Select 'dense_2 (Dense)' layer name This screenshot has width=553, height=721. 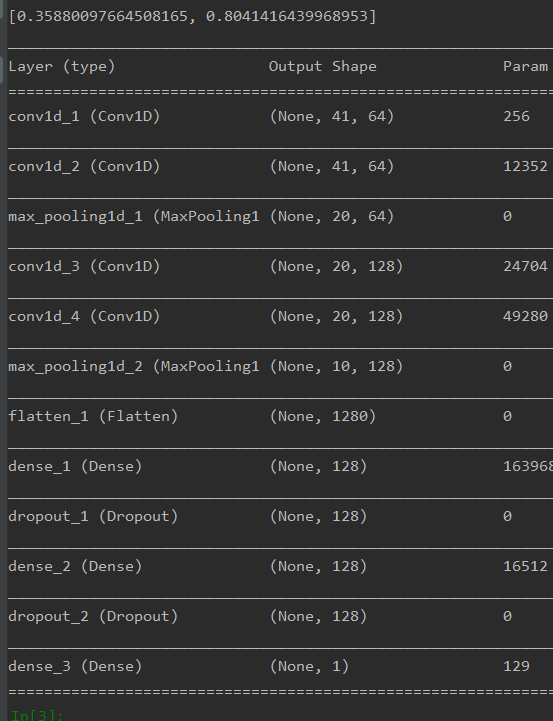click(75, 566)
